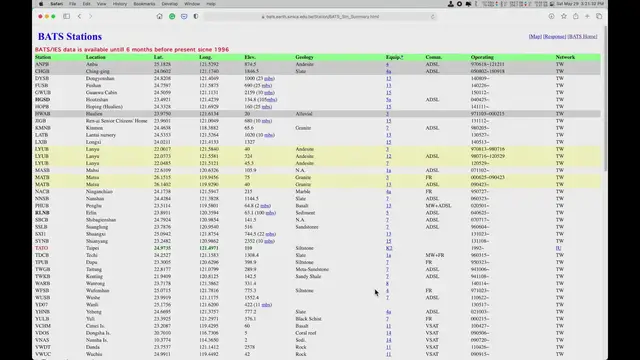Open equipment K2 link for TATO

[389, 248]
